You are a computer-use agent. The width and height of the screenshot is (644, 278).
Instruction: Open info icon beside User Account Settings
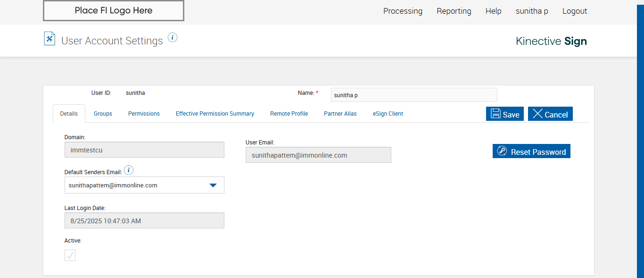point(173,37)
